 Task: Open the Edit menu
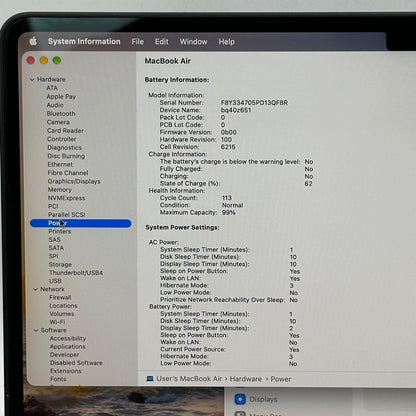tap(162, 42)
